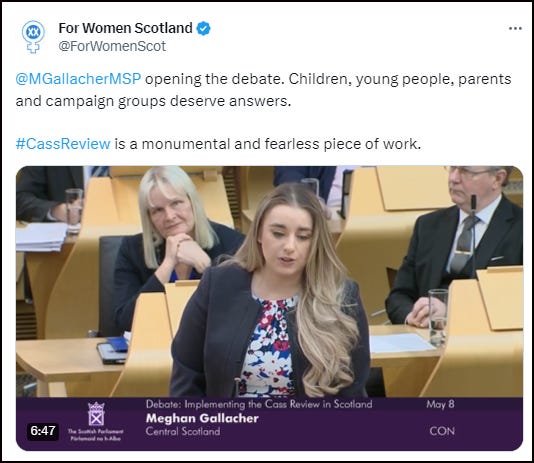Click the For Women Scotland display name
The width and height of the screenshot is (534, 463).
point(125,28)
